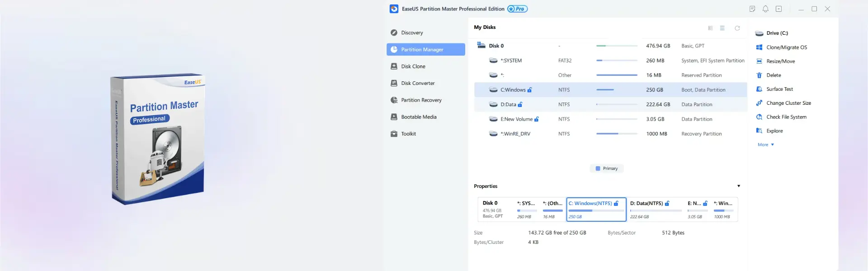Image resolution: width=868 pixels, height=271 pixels.
Task: Click Explore action
Action: pos(774,131)
